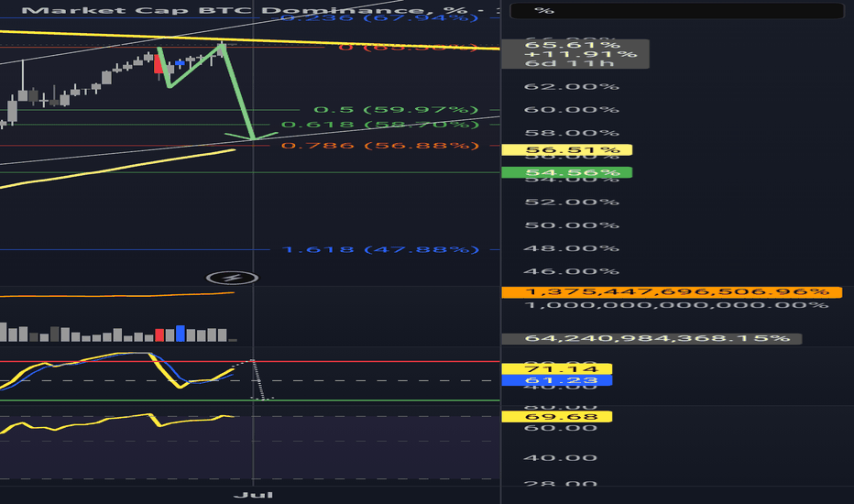854x504 pixels.
Task: Click the blue 61.23 stochastic value label
Action: (556, 380)
